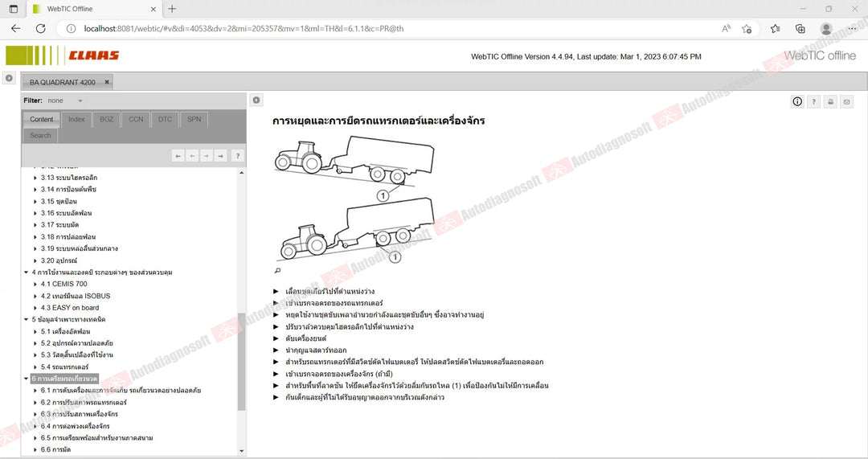Click the tractor and trailer illustration
The height and width of the screenshot is (459, 868).
click(x=354, y=199)
